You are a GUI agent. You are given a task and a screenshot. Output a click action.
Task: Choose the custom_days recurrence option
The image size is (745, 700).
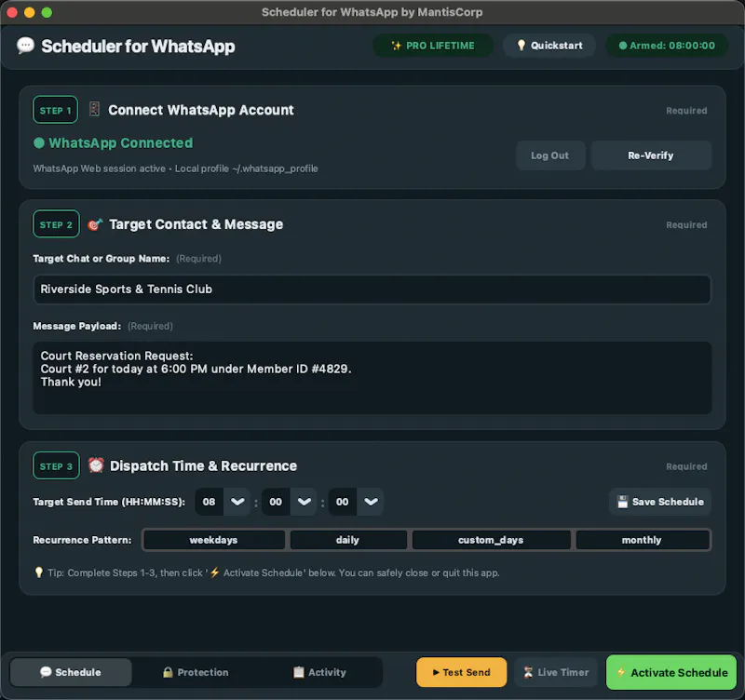pyautogui.click(x=492, y=540)
